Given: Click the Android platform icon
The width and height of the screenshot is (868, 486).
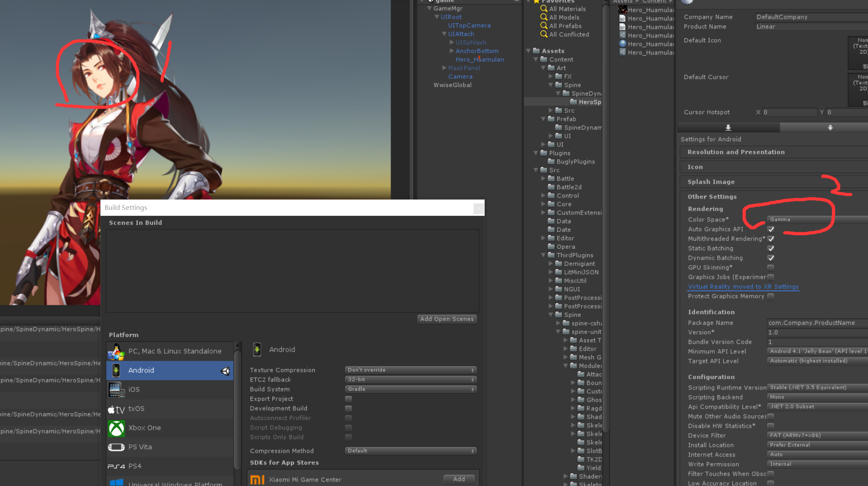Looking at the screenshot, I should tap(117, 370).
